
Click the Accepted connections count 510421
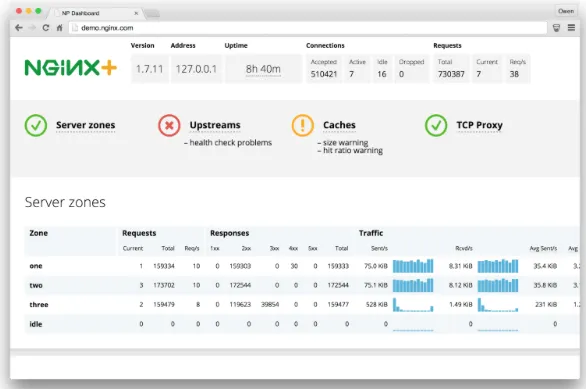click(x=324, y=74)
